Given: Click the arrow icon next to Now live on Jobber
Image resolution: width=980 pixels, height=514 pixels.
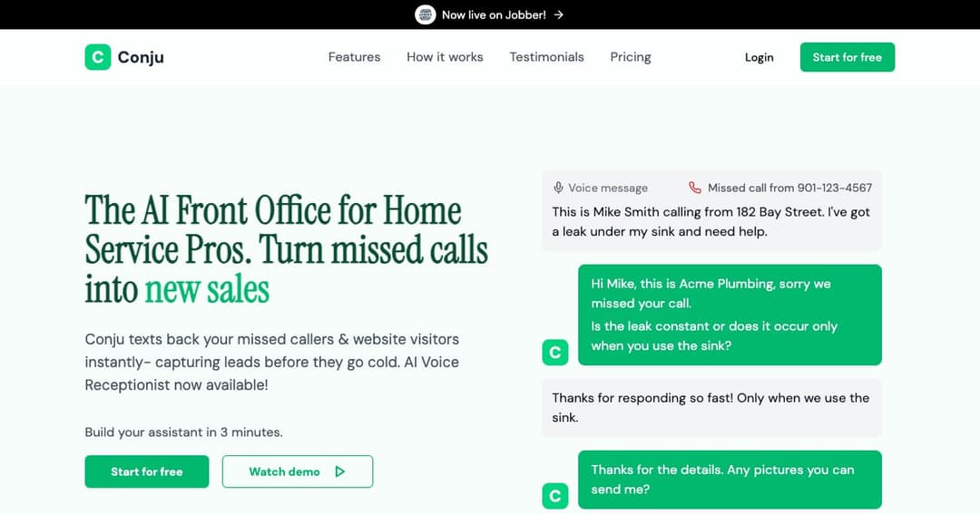Looking at the screenshot, I should click(559, 15).
